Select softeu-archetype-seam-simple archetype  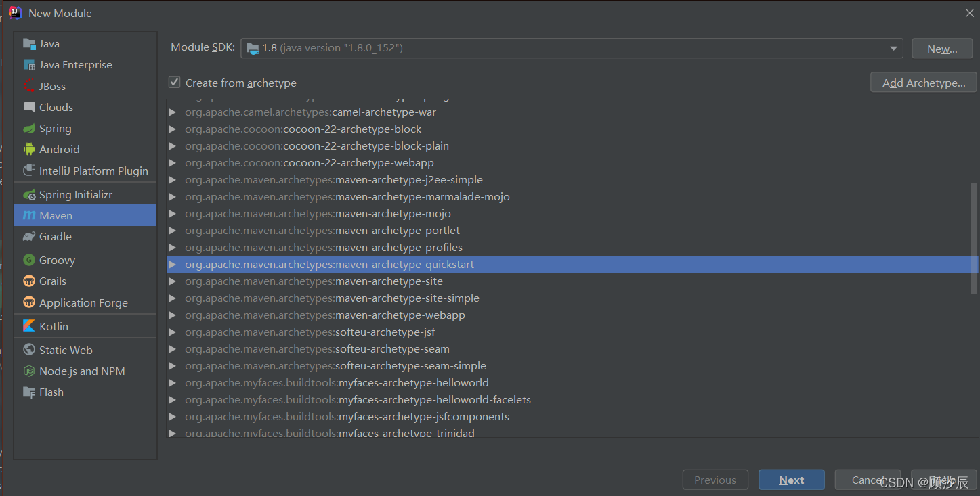572,366
